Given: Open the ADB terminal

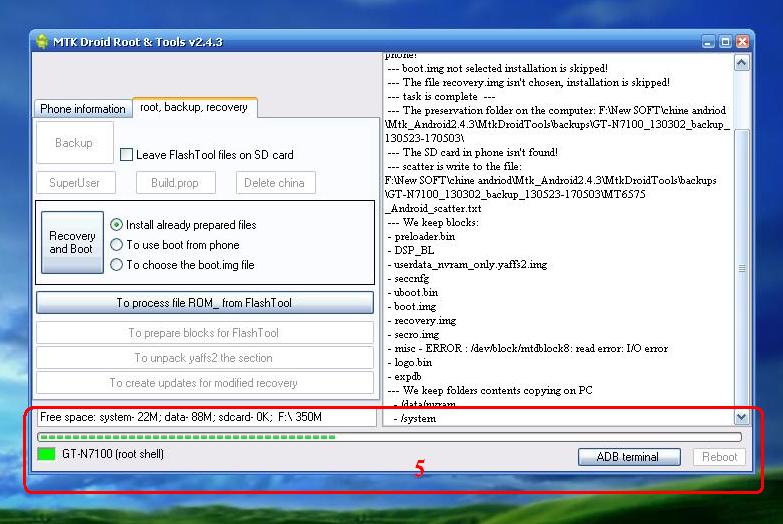Looking at the screenshot, I should click(629, 457).
